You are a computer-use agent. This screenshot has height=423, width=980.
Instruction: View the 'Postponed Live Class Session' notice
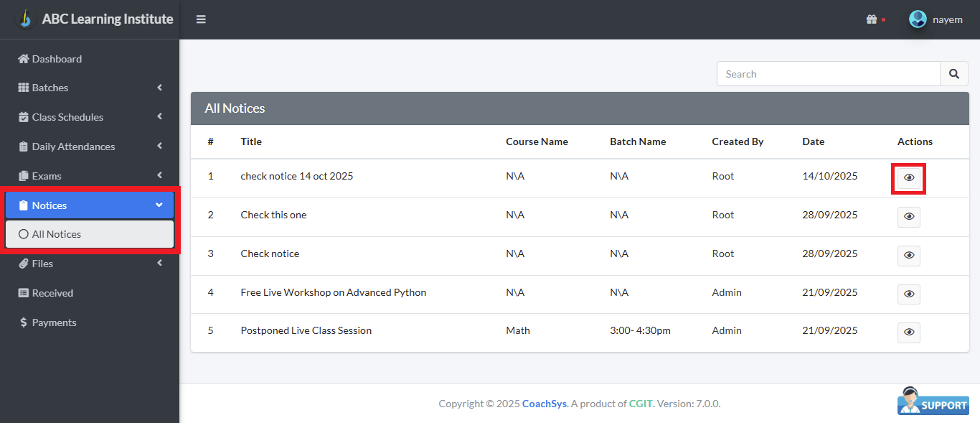coord(908,333)
